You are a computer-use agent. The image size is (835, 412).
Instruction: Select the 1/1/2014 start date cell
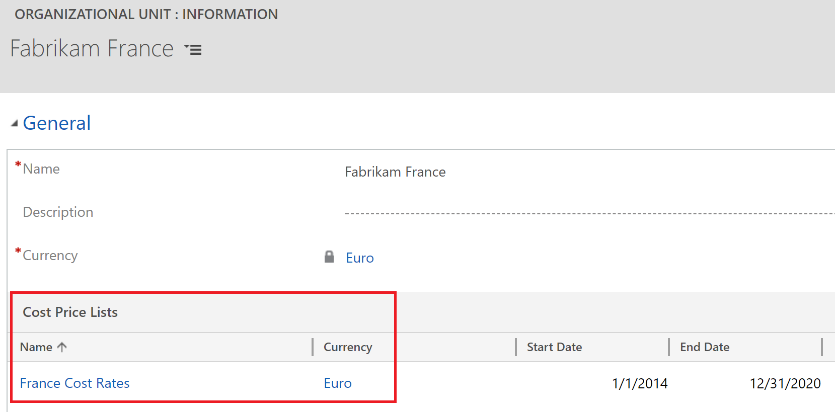coord(639,383)
